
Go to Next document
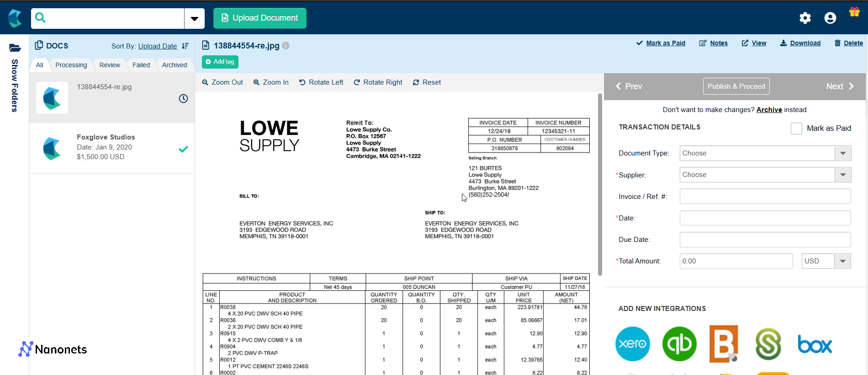[840, 86]
